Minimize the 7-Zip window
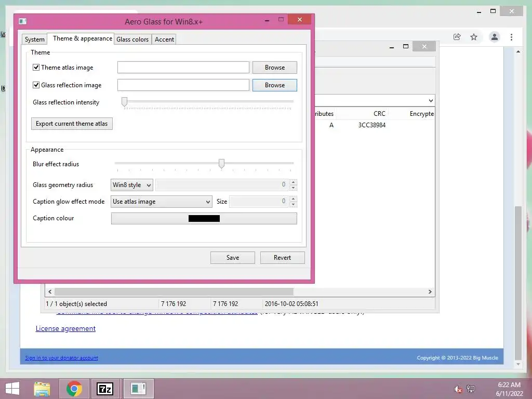This screenshot has width=532, height=399. [x=392, y=47]
